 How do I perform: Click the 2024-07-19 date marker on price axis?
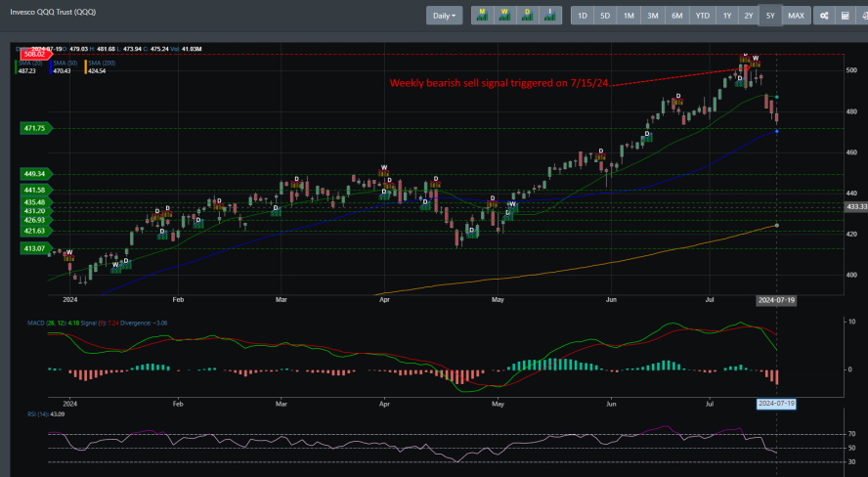click(776, 300)
